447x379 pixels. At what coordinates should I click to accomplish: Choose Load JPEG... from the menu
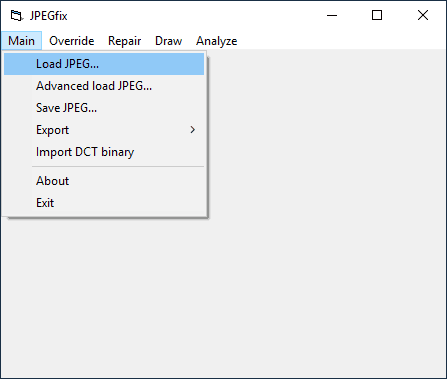104,64
